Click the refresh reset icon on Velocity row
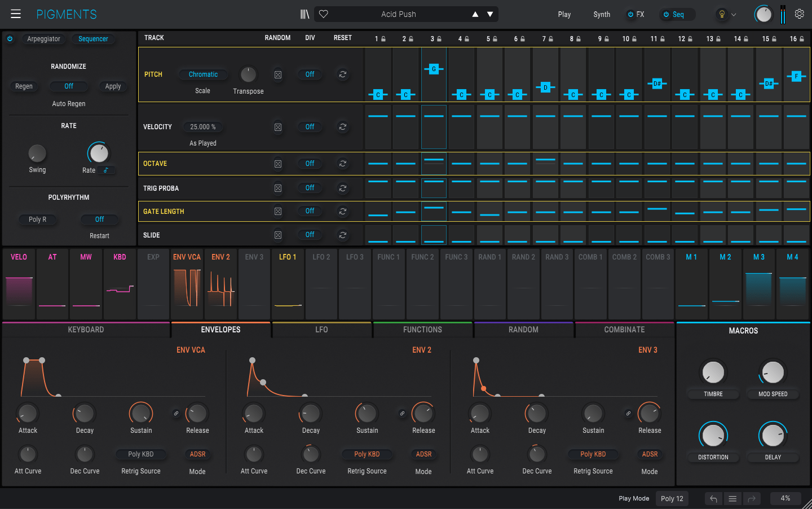The width and height of the screenshot is (812, 509). coord(343,126)
